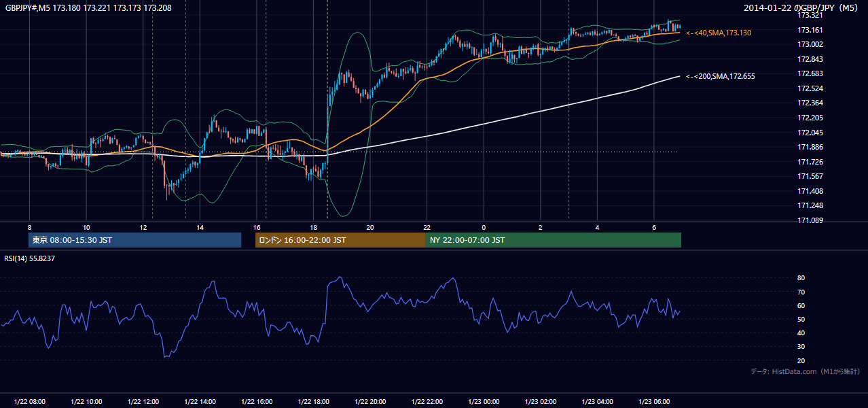
Task: Click price axis label 171.089
Action: 810,220
